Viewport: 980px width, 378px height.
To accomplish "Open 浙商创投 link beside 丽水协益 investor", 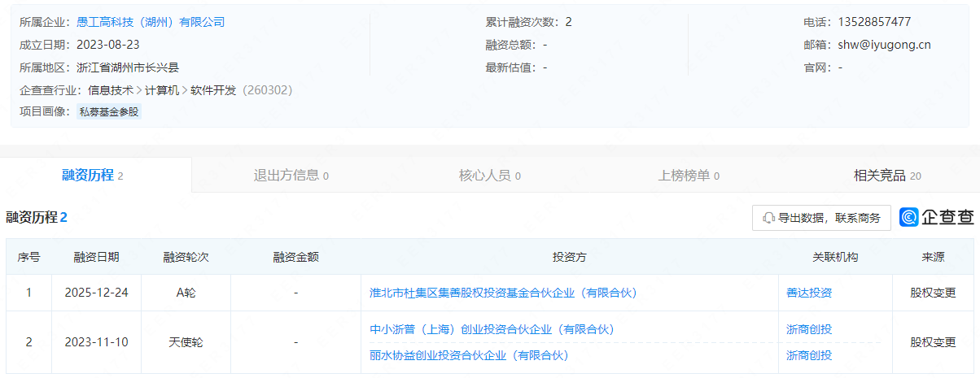I will (x=809, y=355).
